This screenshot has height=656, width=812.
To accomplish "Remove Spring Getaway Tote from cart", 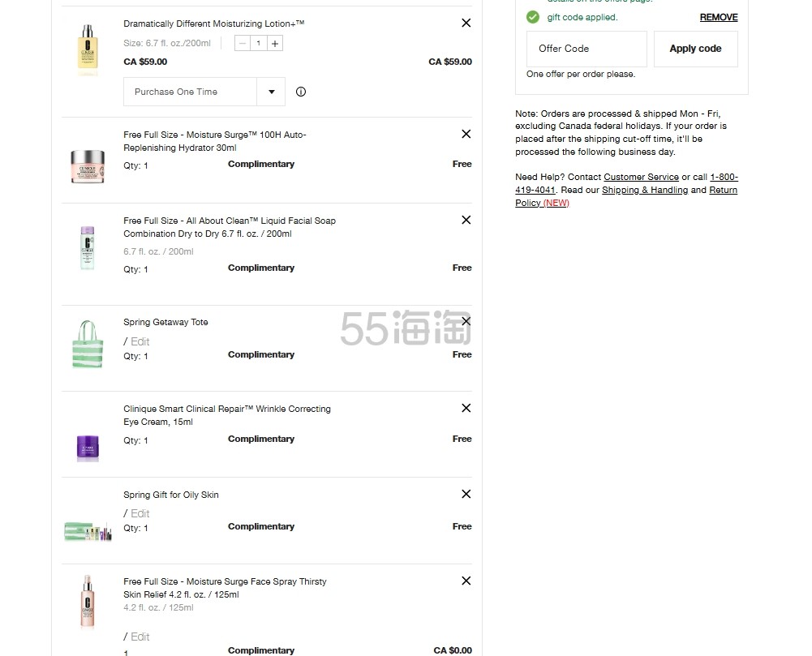I will click(466, 322).
